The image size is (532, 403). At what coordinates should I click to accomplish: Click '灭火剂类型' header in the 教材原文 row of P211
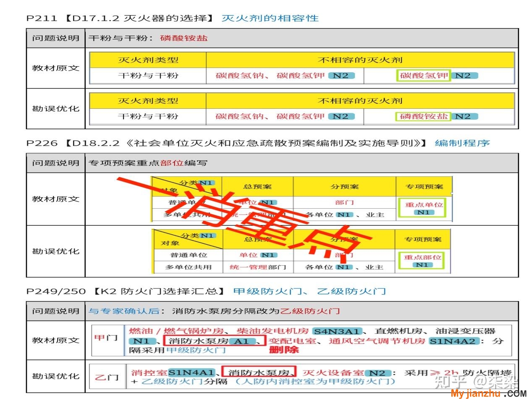click(148, 60)
